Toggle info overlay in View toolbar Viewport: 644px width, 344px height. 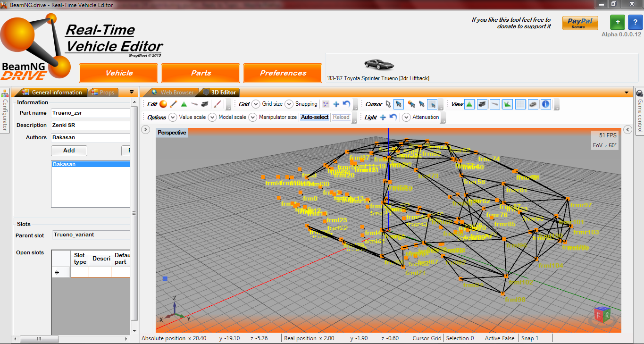point(546,104)
